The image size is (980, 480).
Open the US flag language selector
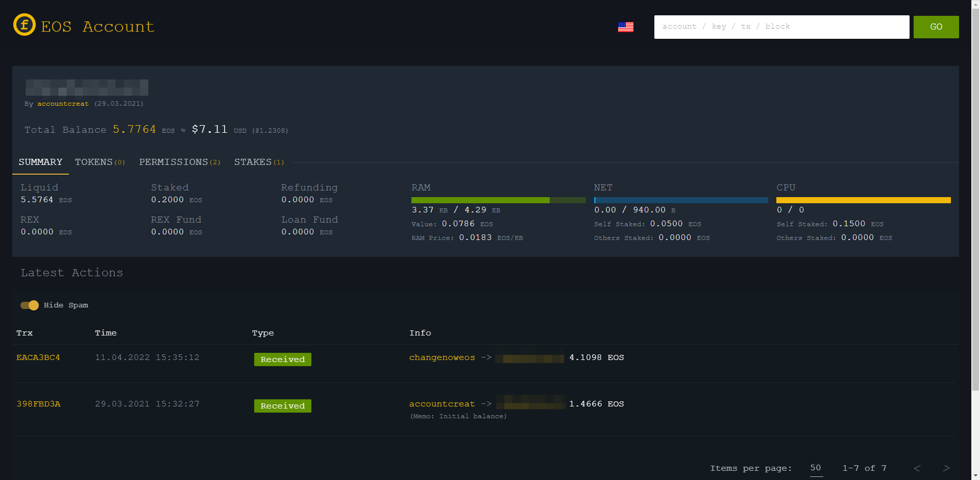626,27
